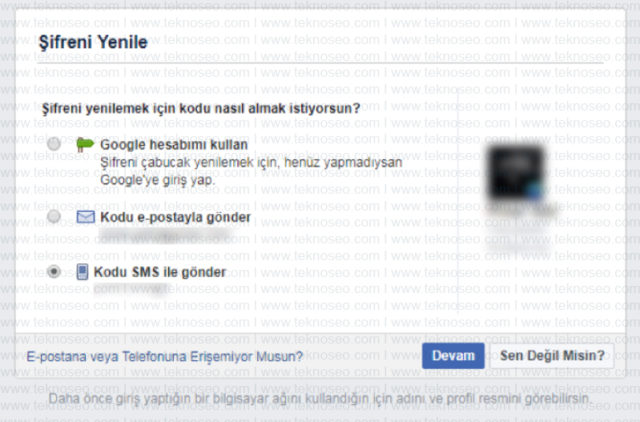Click the question text about receiving the code

[x=201, y=109]
